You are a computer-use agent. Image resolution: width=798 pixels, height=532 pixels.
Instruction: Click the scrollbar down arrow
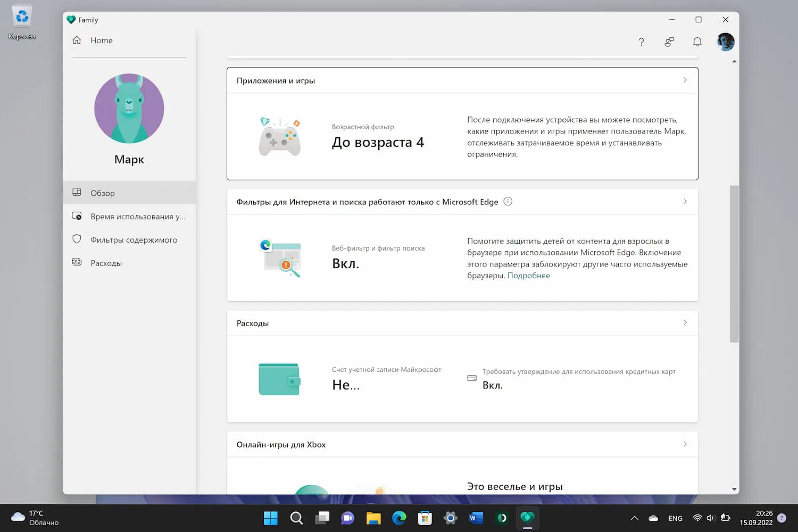click(x=734, y=489)
